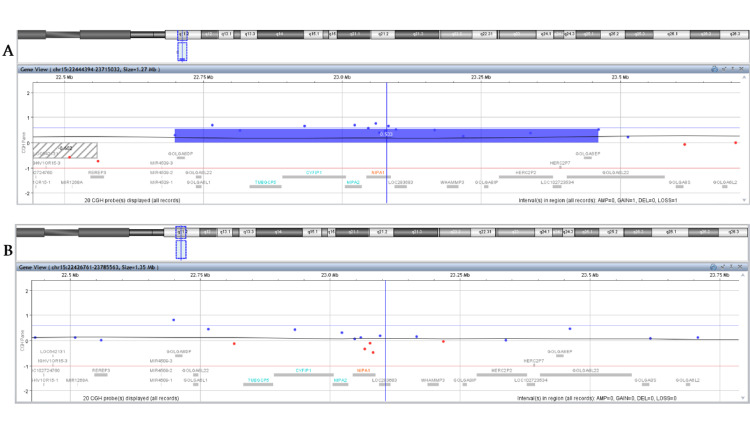Click the NIPA2 gene label in panel A
This screenshot has width=750, height=422.
(x=353, y=182)
